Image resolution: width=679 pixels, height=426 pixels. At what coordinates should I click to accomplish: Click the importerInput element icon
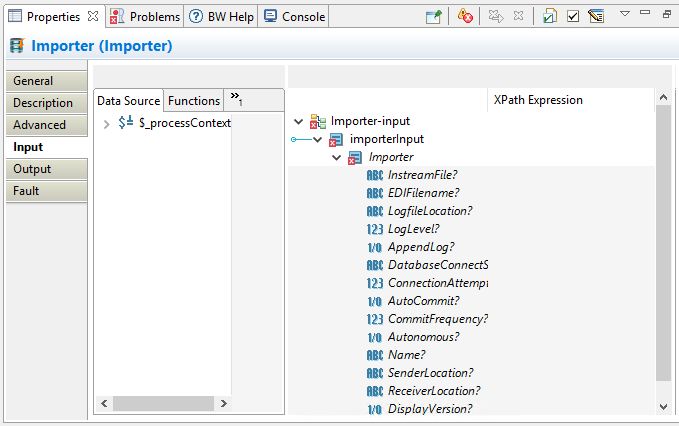(337, 140)
